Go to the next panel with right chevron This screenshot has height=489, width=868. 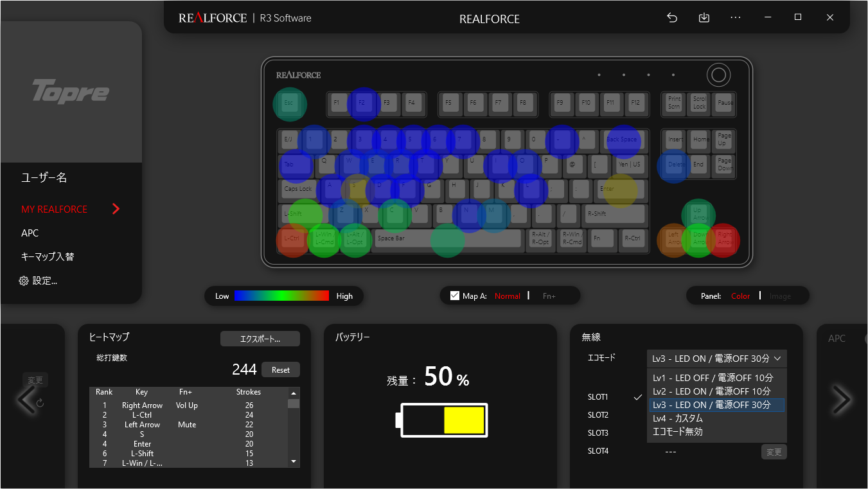pos(841,400)
